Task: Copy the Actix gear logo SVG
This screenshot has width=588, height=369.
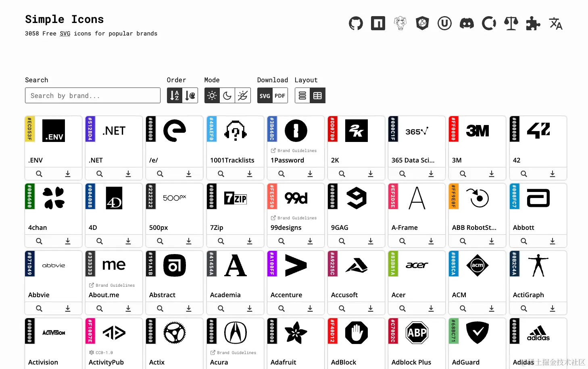Action: [175, 333]
